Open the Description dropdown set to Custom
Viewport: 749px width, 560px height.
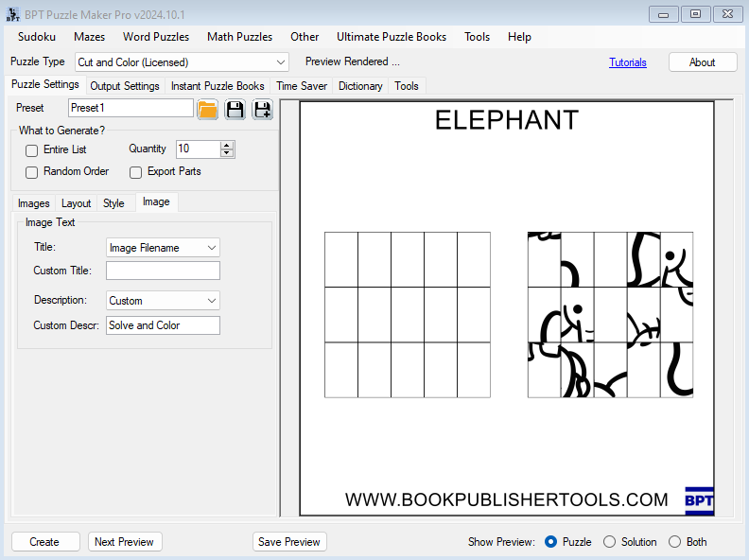[x=212, y=301]
